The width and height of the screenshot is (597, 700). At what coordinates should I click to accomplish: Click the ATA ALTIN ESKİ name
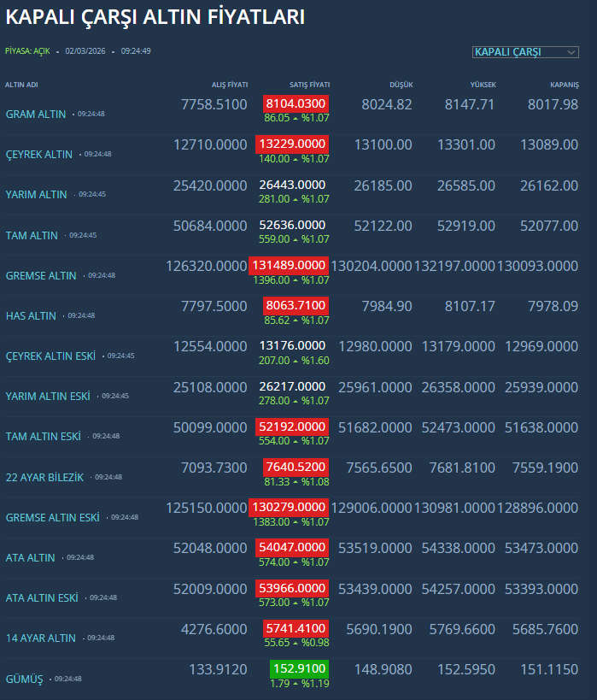42,598
